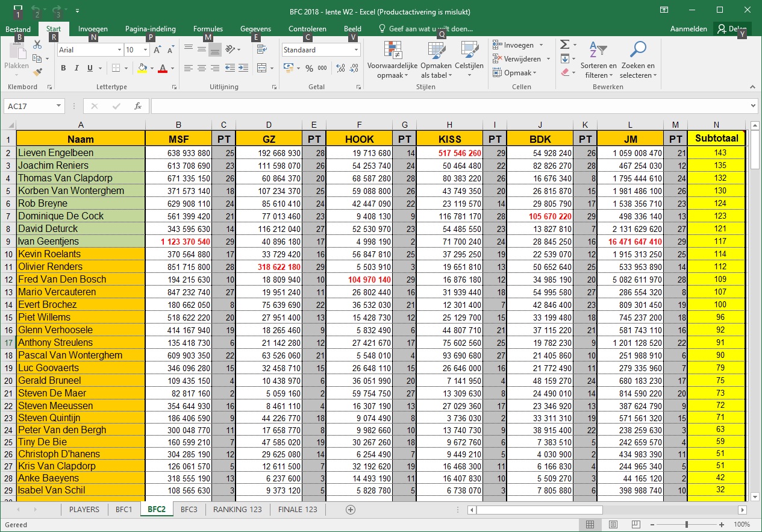
Task: Click the AutoSum sigma icon
Action: [x=564, y=45]
